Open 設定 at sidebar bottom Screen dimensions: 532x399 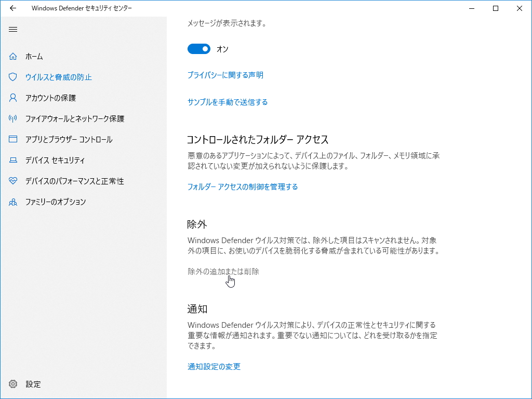tap(33, 384)
